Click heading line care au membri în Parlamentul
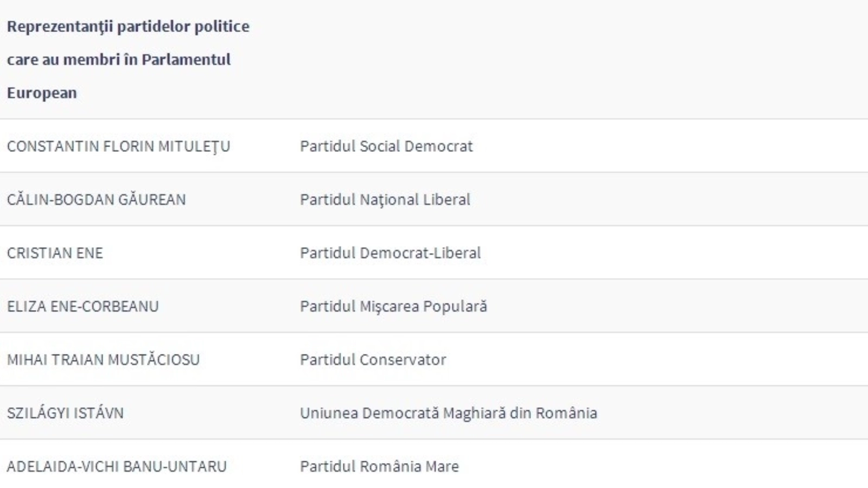868x488 pixels. click(119, 60)
